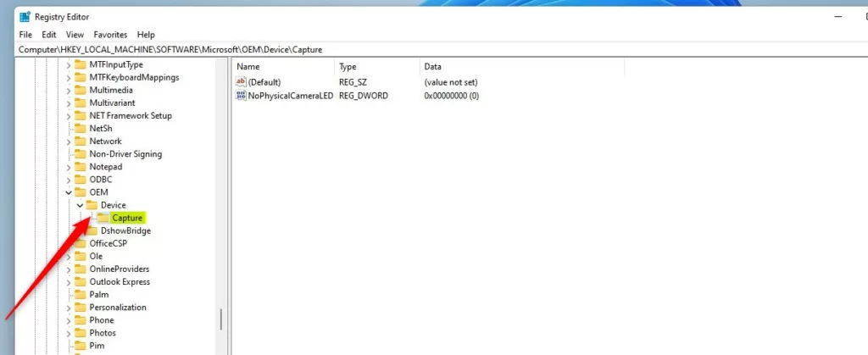Expand the Personalization key
Viewport: 868px width, 355px height.
[x=69, y=308]
